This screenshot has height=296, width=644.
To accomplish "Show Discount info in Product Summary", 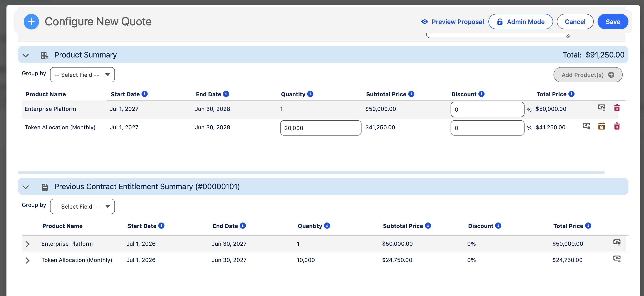I will [x=481, y=94].
